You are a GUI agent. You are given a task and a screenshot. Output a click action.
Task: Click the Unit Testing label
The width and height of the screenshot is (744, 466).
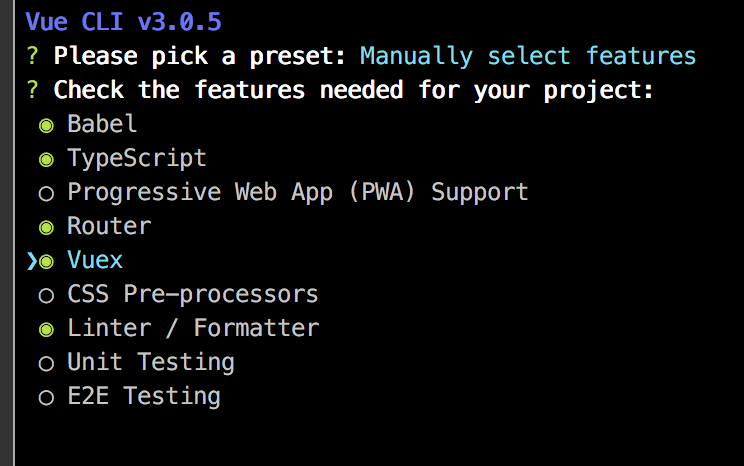point(151,363)
